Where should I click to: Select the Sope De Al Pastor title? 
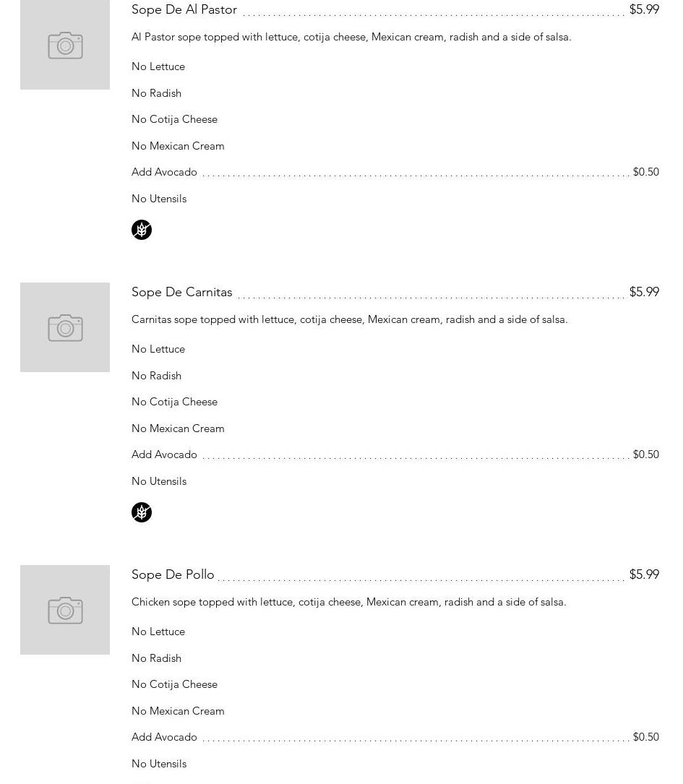pyautogui.click(x=184, y=9)
